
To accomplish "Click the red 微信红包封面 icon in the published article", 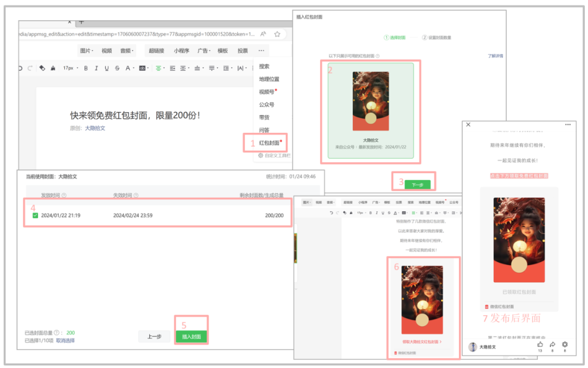I will click(487, 306).
